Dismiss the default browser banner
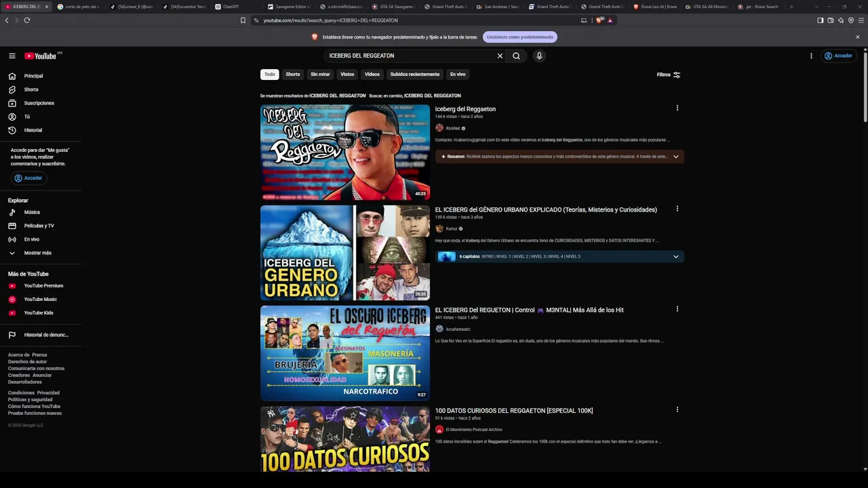Image resolution: width=868 pixels, height=488 pixels. (858, 37)
